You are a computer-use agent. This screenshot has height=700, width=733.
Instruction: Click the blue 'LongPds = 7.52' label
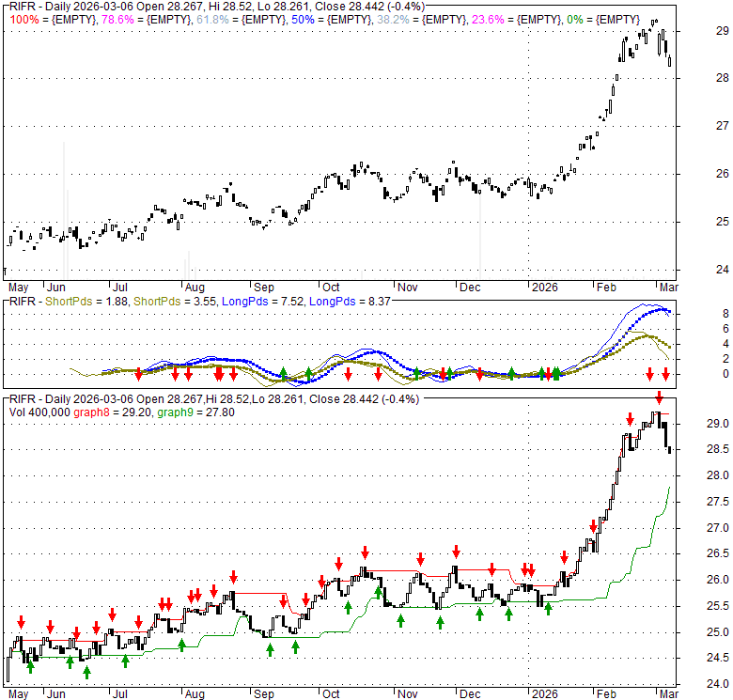click(x=262, y=302)
